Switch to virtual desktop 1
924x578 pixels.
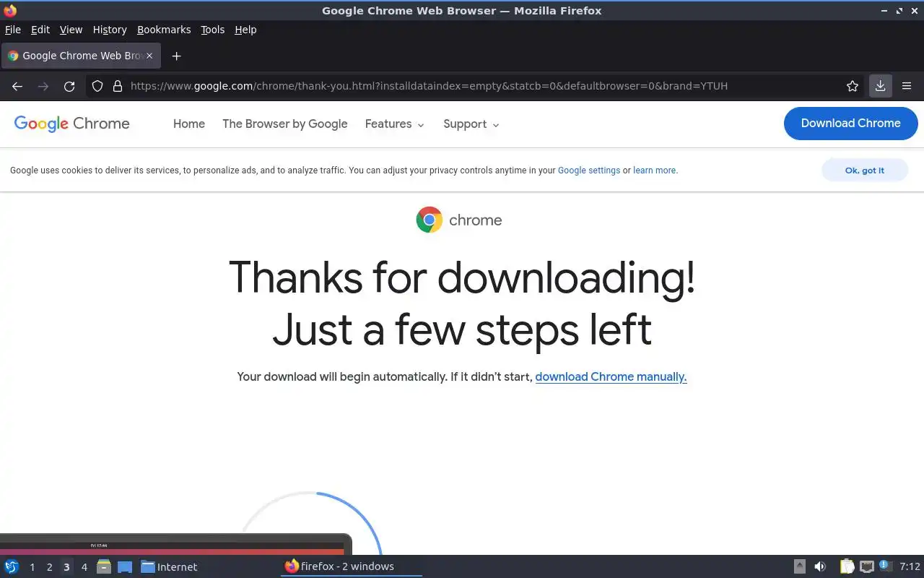tap(32, 567)
